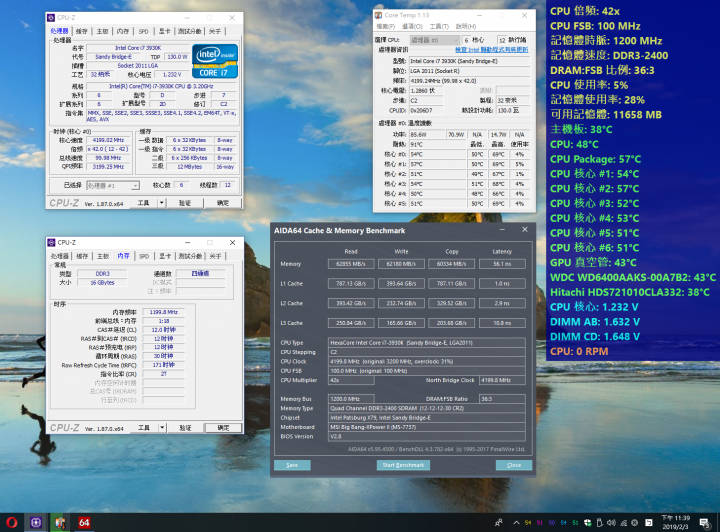Screen dimensions: 720x532
Task: Expand 工具 arrow in CPU-Z memory window
Action: 162,427
